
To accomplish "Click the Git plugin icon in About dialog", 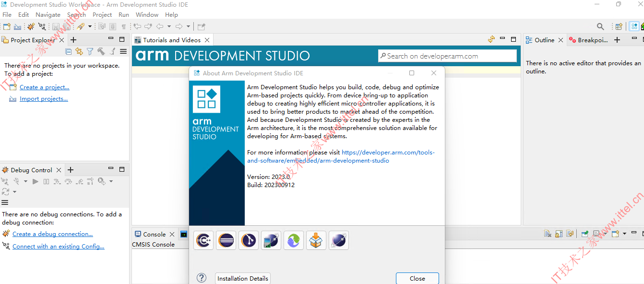I will point(249,240).
